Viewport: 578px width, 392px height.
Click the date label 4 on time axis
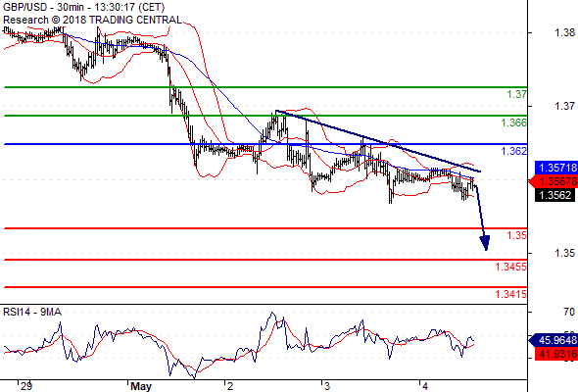pos(425,386)
